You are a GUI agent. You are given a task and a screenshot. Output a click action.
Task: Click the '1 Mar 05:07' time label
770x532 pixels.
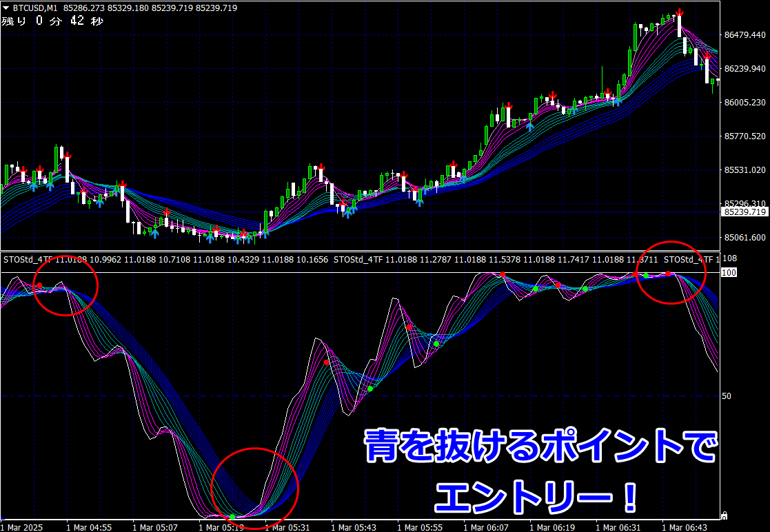click(155, 528)
